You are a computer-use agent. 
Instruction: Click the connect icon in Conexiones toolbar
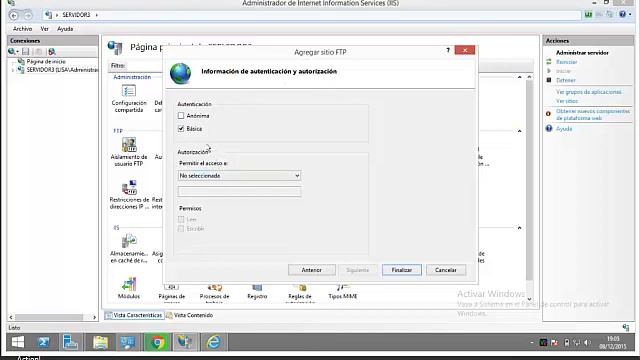click(13, 51)
